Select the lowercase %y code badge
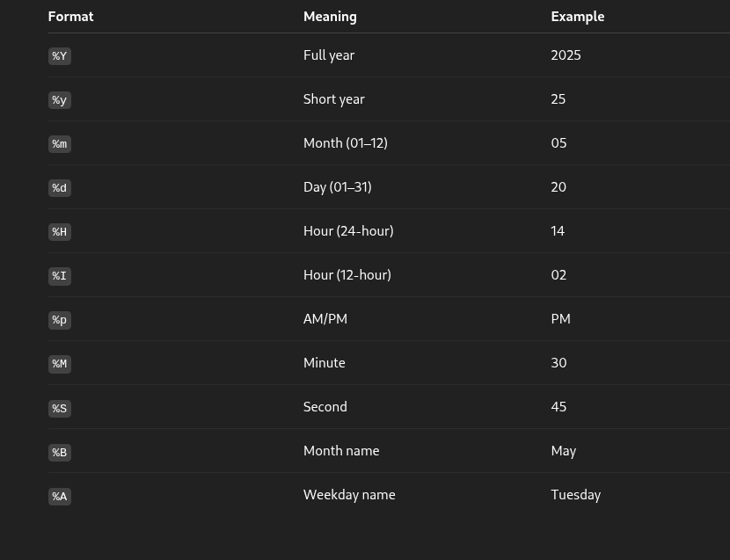This screenshot has height=560, width=730. click(60, 100)
